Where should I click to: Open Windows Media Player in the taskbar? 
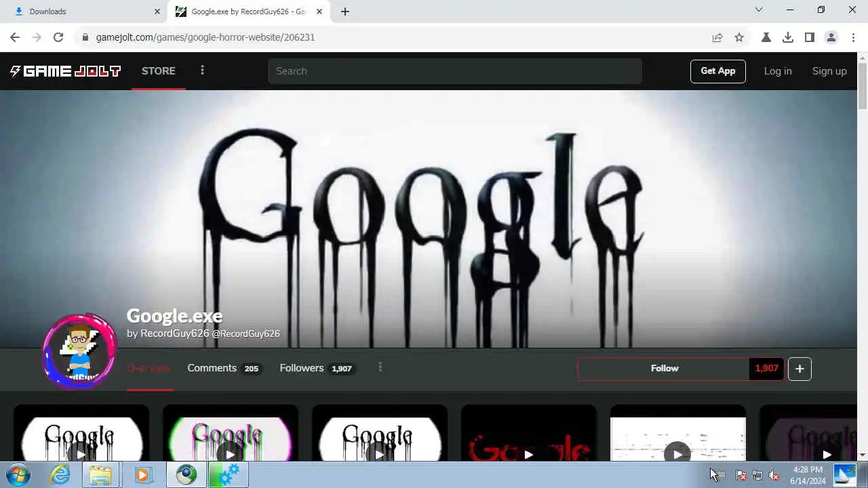tap(142, 475)
